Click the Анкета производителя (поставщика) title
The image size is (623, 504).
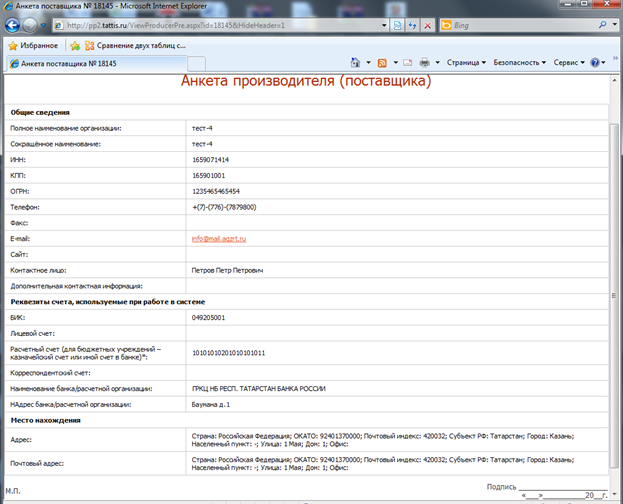[306, 81]
